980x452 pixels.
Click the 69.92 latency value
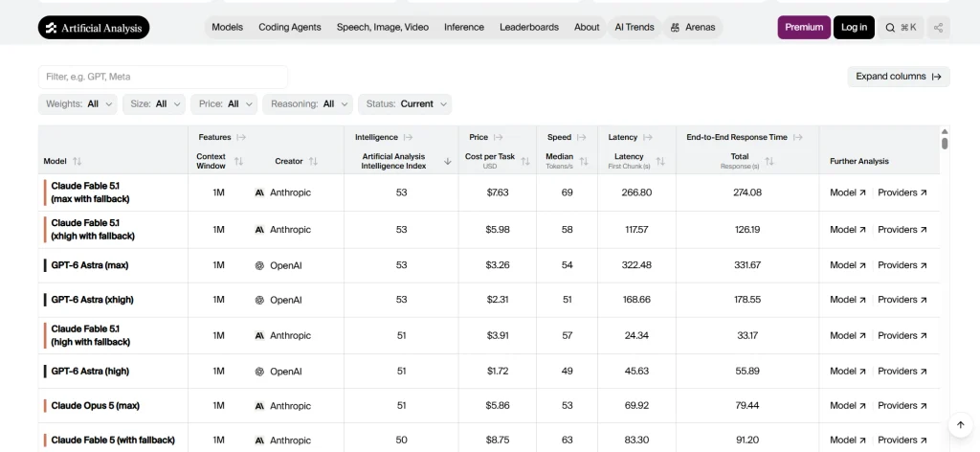(x=636, y=406)
